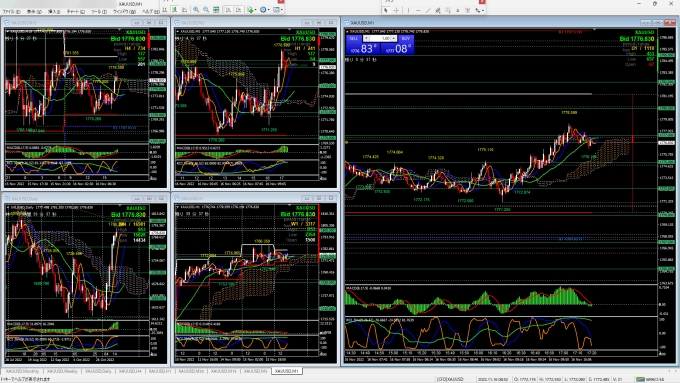Select the tile windows grid icon
Viewport: 680px width, 383px height.
point(216,10)
